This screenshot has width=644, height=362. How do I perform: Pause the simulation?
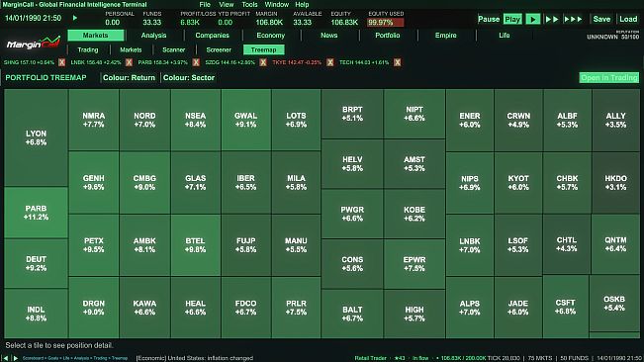489,20
